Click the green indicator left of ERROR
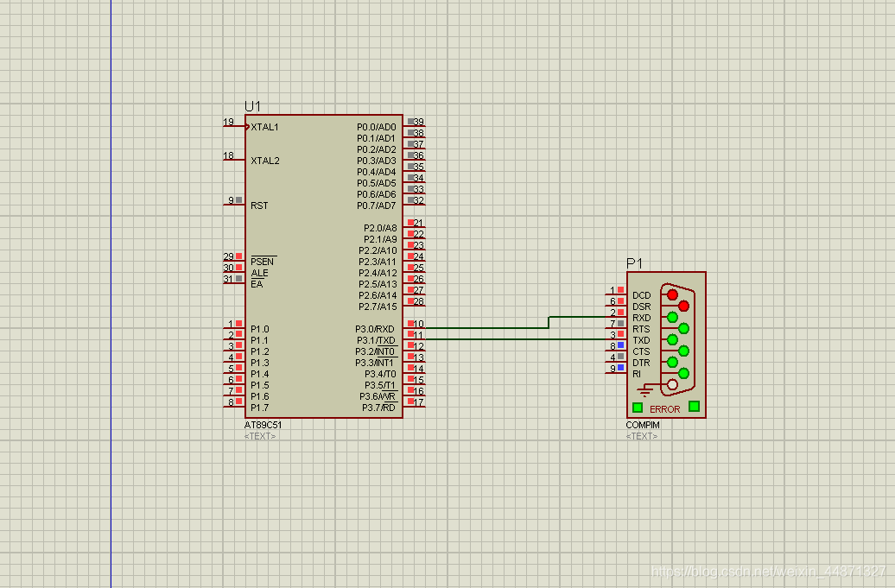895x588 pixels. (638, 408)
